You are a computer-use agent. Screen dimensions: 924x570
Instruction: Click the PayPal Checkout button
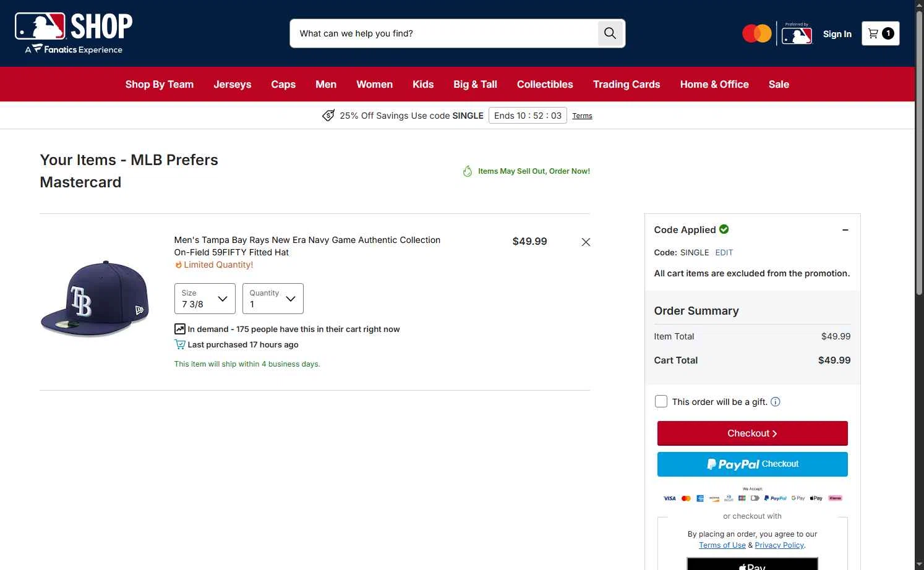752,464
